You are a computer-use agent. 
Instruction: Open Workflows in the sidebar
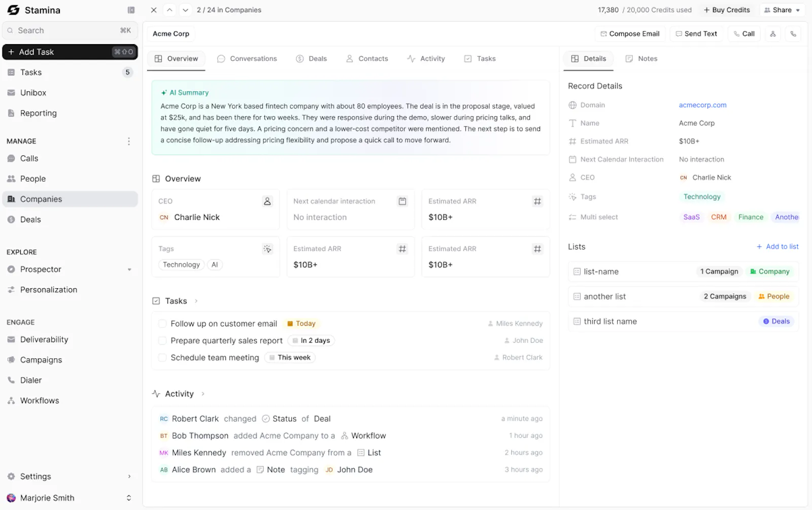point(70,400)
